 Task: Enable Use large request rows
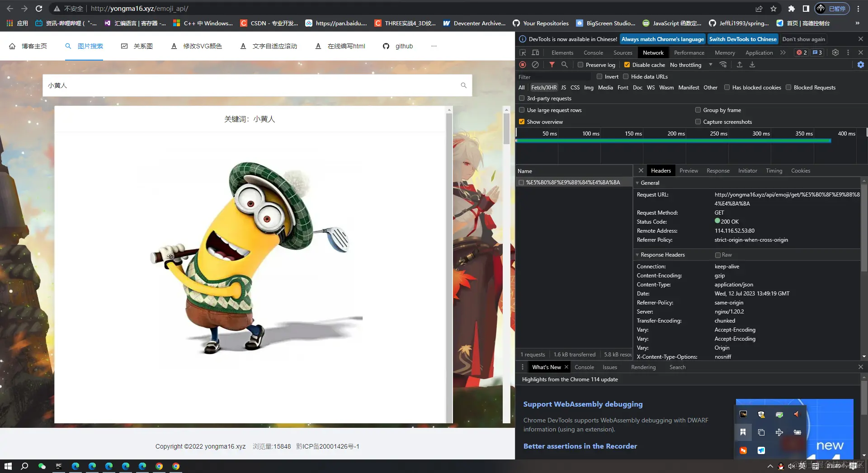pos(522,110)
